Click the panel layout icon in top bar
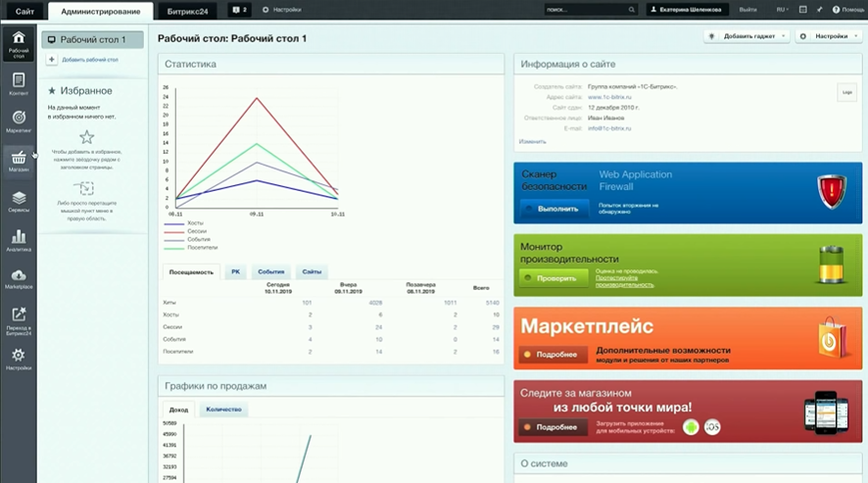The width and height of the screenshot is (868, 483). pos(802,10)
